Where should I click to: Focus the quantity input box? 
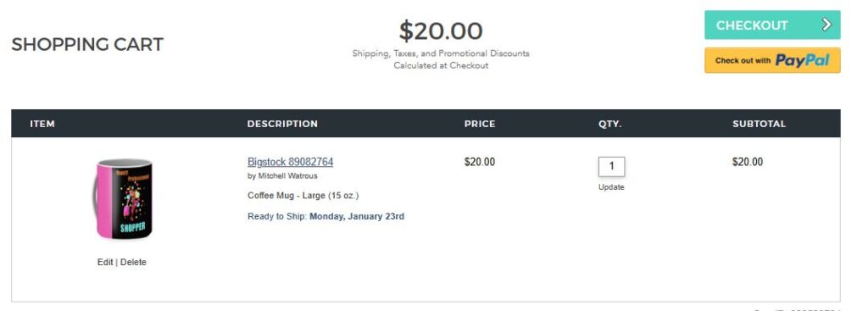(x=611, y=166)
